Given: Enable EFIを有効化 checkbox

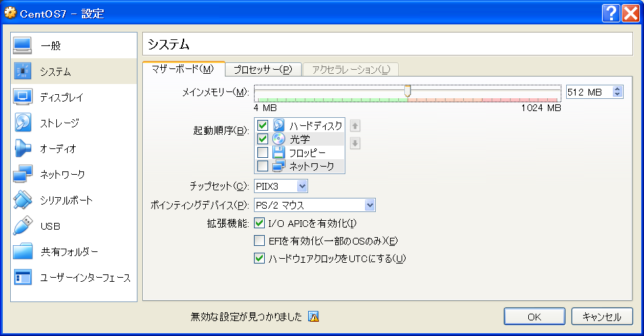Looking at the screenshot, I should 259,240.
